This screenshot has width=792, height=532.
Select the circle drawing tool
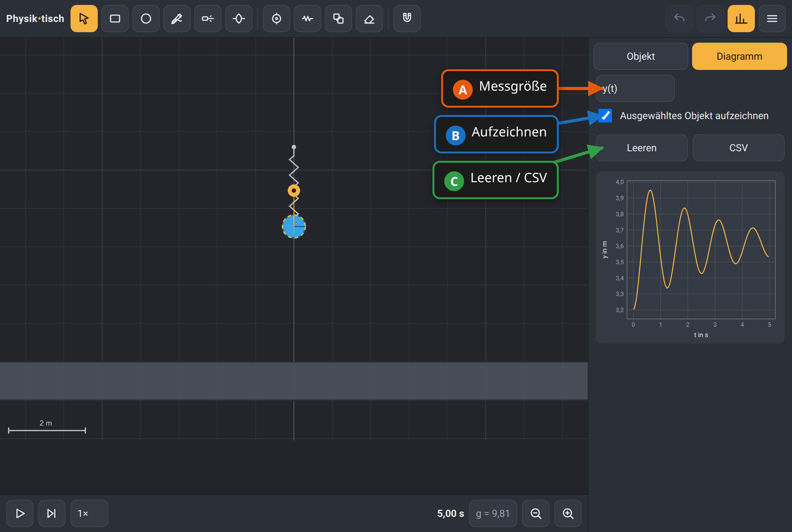tap(146, 19)
